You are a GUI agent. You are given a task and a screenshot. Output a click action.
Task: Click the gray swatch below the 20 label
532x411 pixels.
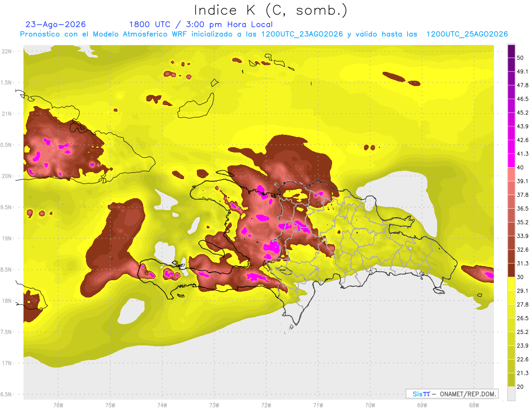coord(511,394)
